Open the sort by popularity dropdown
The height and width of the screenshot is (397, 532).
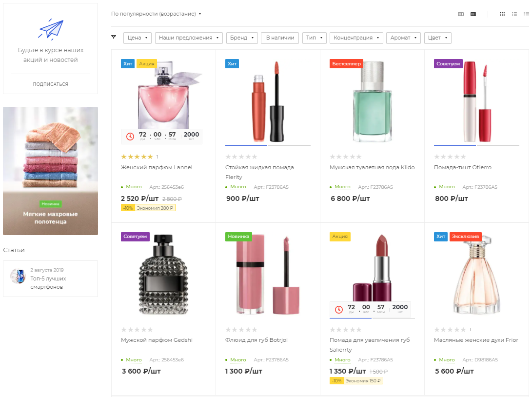tap(156, 14)
